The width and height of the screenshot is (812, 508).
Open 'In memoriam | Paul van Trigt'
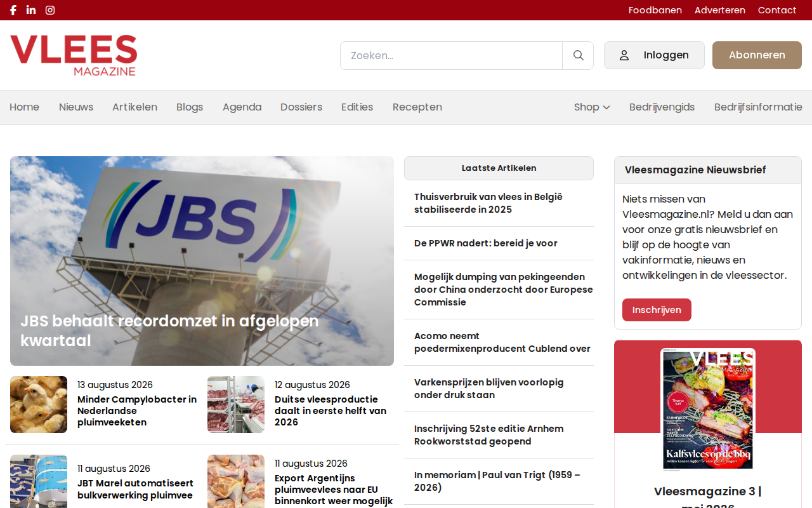point(497,481)
